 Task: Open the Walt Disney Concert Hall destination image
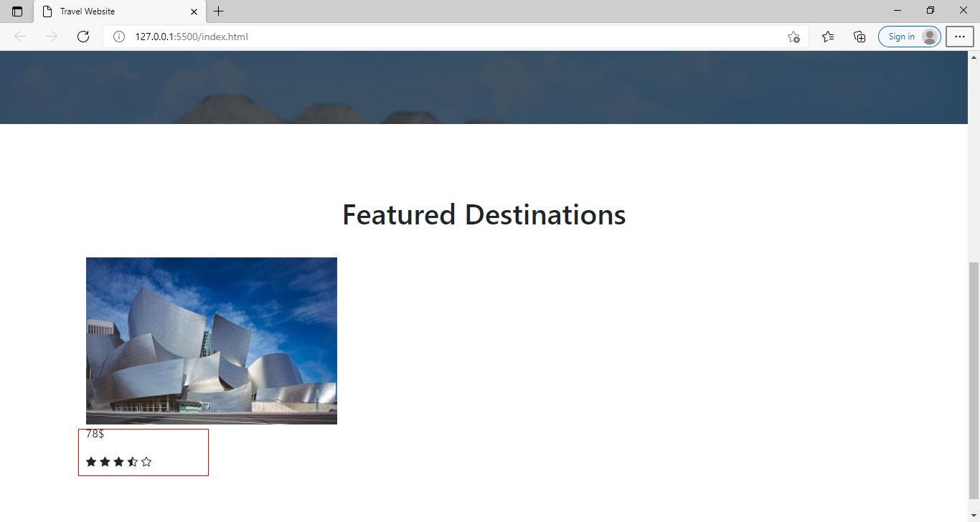211,341
